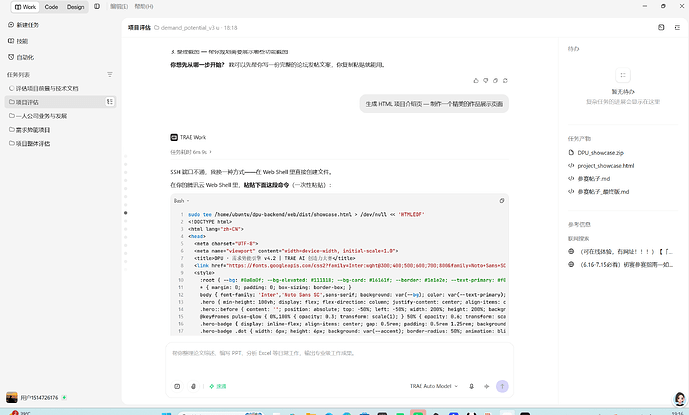Click the globe icon of the second reference
689x415 pixels.
571,264
